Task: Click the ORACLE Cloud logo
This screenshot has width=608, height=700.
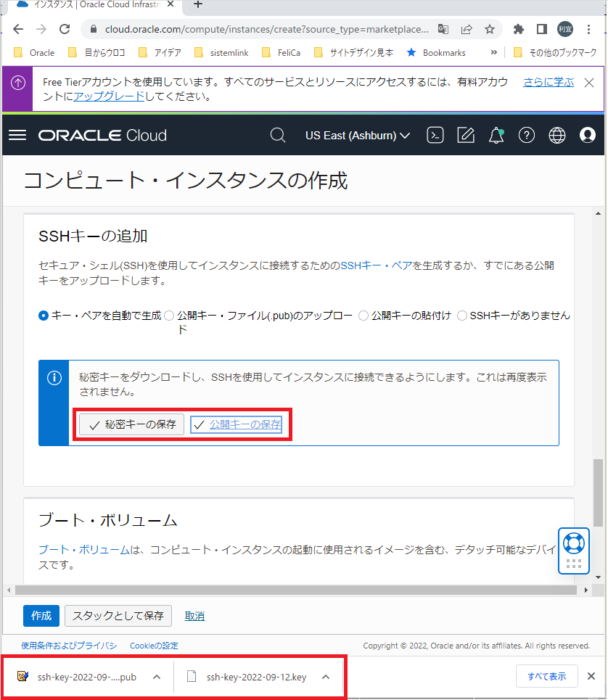Action: tap(102, 135)
